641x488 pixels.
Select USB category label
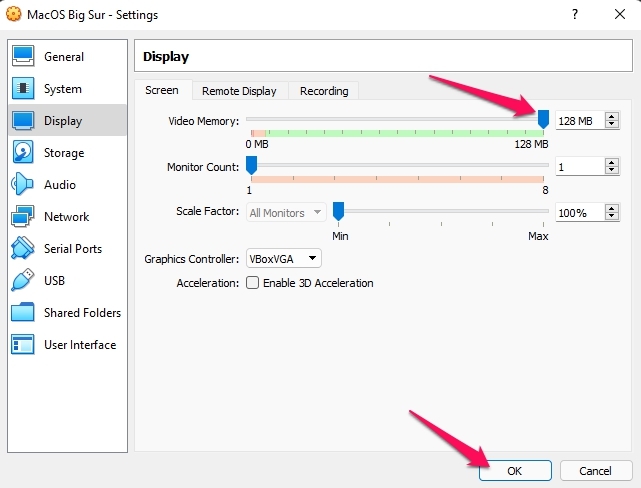click(x=54, y=280)
